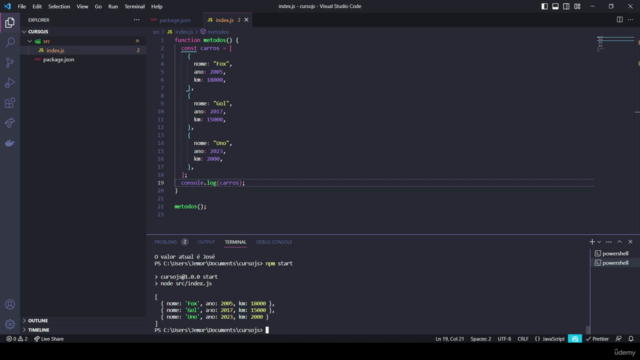Open notifications bell icon
The width and height of the screenshot is (640, 360).
(x=631, y=339)
